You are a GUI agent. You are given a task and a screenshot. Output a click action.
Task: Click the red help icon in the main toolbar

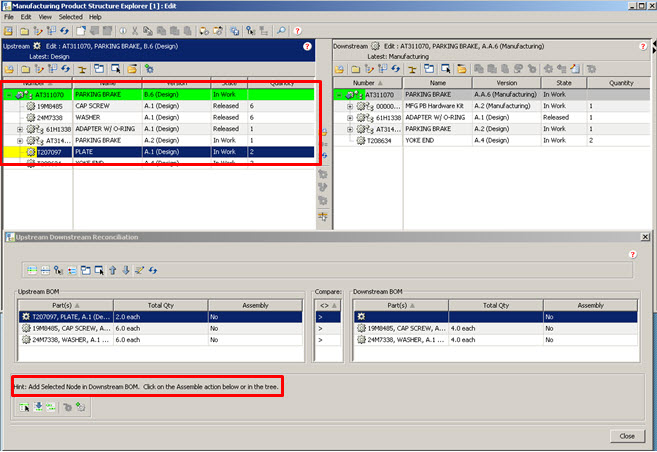(297, 31)
